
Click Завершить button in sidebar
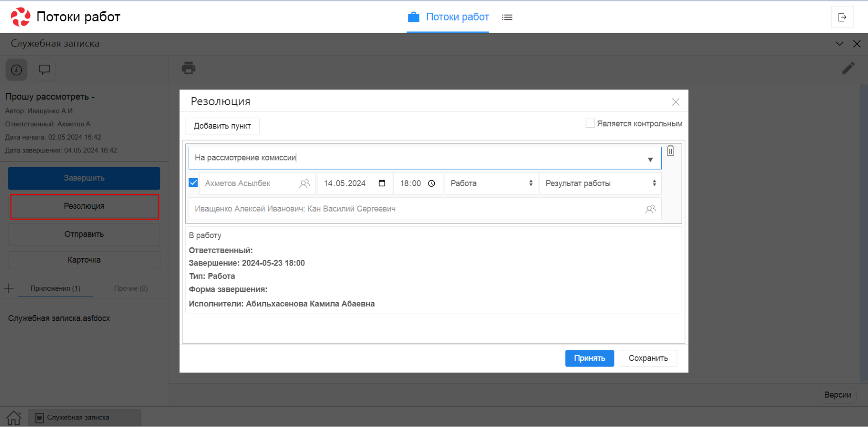point(84,178)
